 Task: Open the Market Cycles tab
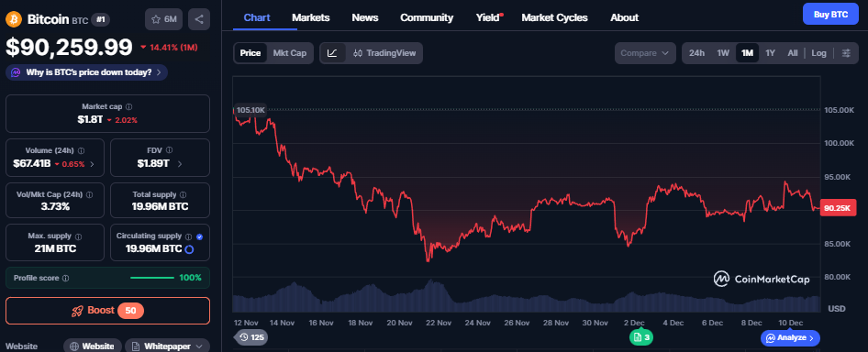554,17
